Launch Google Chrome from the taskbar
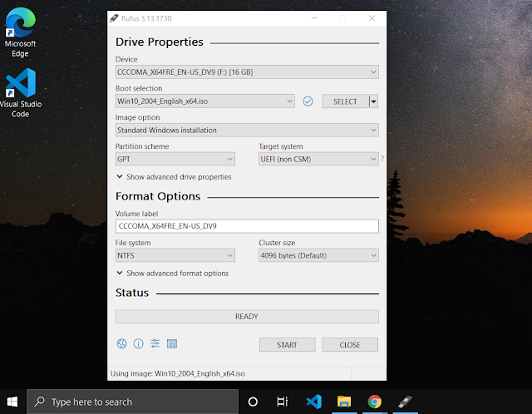The height and width of the screenshot is (414, 532). (375, 402)
